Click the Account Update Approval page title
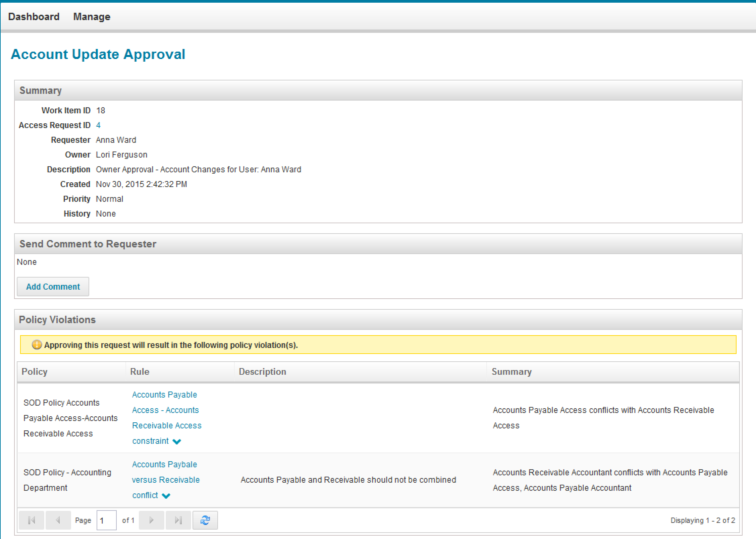Viewport: 756px width, 539px height. 98,54
